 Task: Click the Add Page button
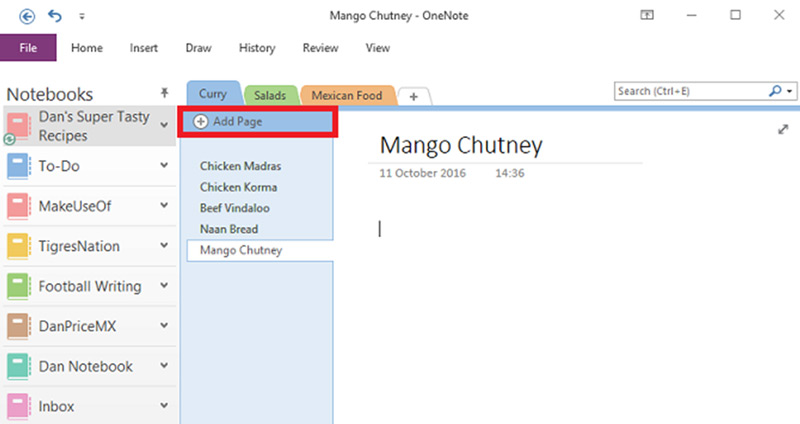click(x=256, y=121)
